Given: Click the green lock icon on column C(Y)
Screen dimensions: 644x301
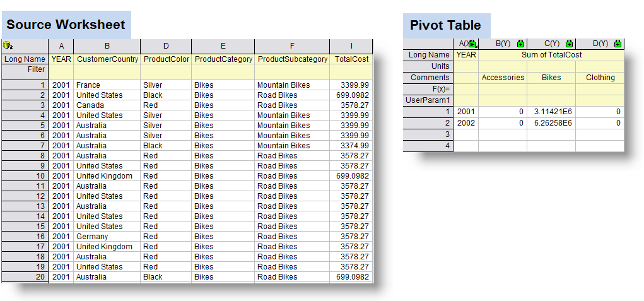Looking at the screenshot, I should coord(569,44).
